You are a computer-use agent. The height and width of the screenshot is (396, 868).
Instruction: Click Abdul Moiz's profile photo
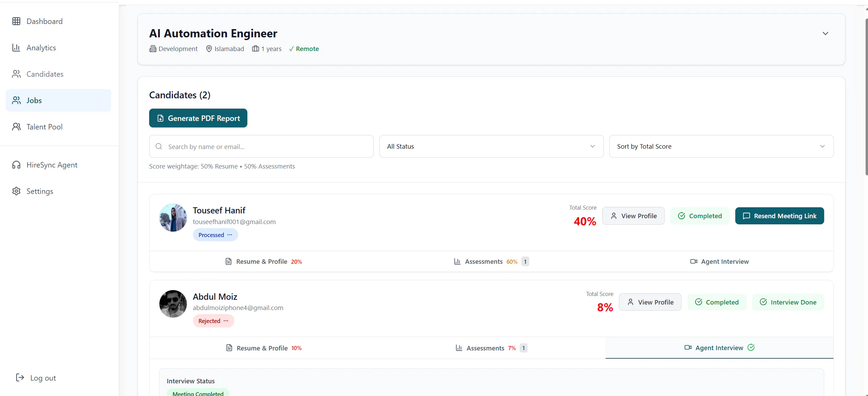(173, 304)
